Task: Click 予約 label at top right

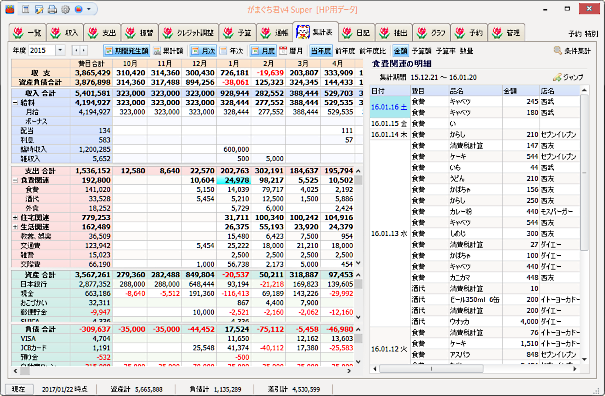Action: click(x=575, y=34)
